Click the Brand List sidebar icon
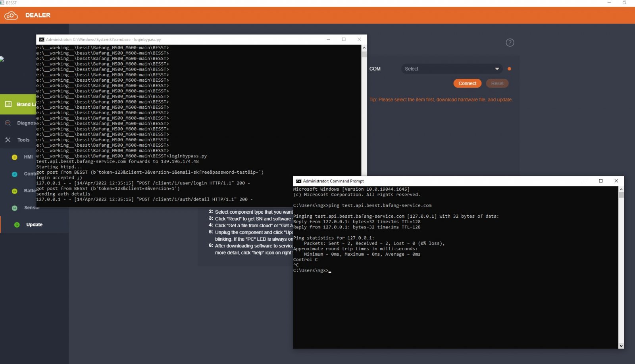Image resolution: width=635 pixels, height=364 pixels. point(8,104)
